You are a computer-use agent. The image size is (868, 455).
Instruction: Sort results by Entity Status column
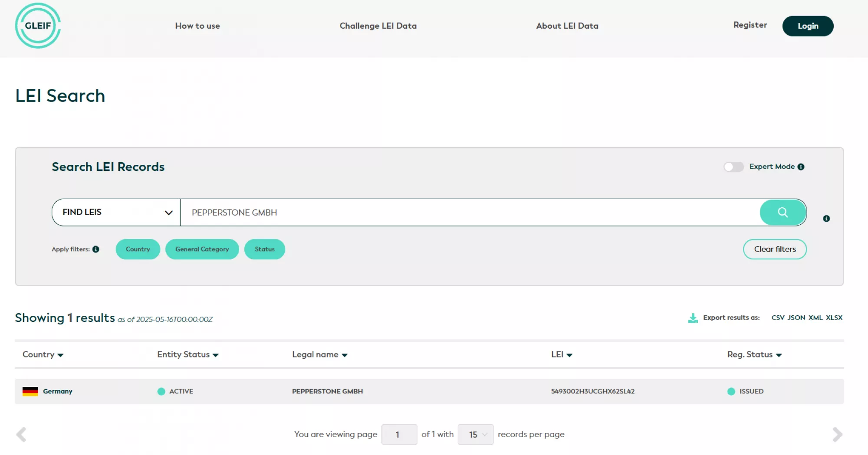pyautogui.click(x=187, y=355)
